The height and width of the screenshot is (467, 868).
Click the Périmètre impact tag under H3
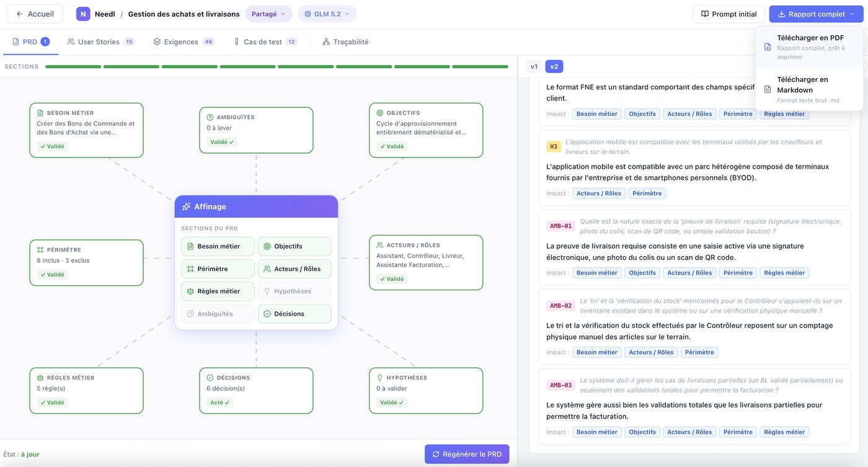(647, 193)
